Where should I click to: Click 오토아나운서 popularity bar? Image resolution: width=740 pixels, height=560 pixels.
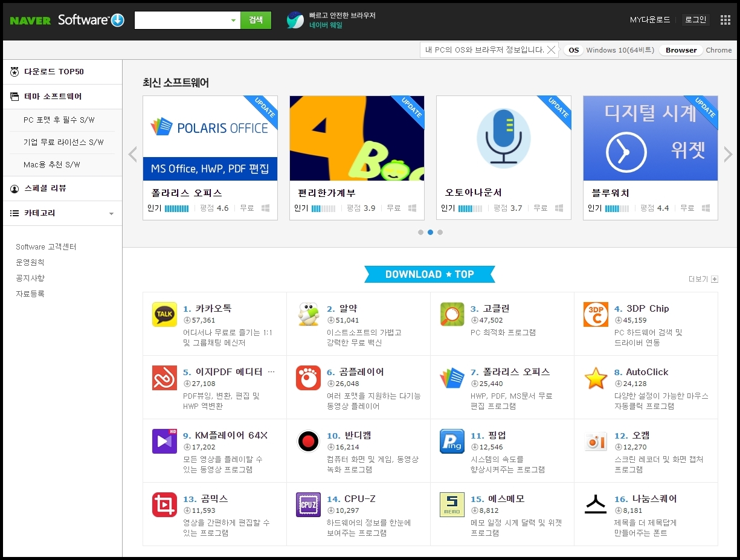[x=470, y=208]
